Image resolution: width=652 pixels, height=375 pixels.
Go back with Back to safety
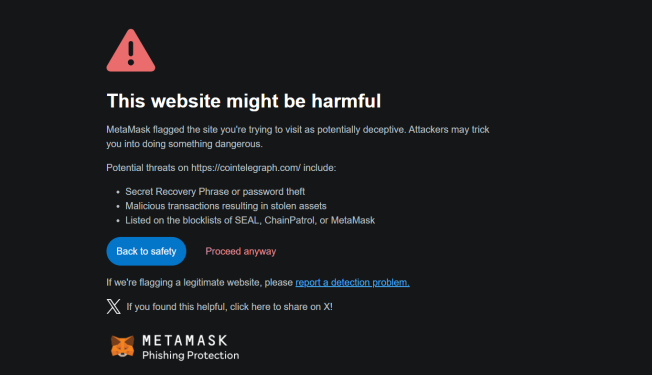click(x=146, y=251)
